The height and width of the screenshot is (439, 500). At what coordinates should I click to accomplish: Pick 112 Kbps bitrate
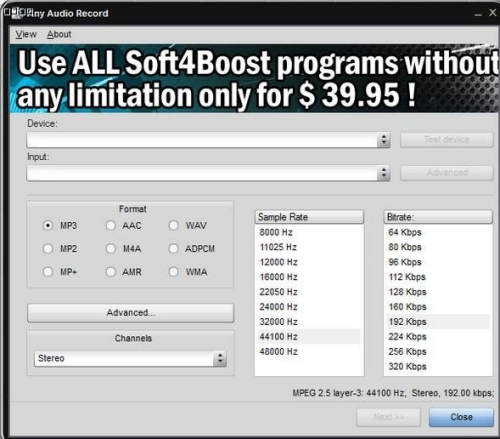[438, 277]
